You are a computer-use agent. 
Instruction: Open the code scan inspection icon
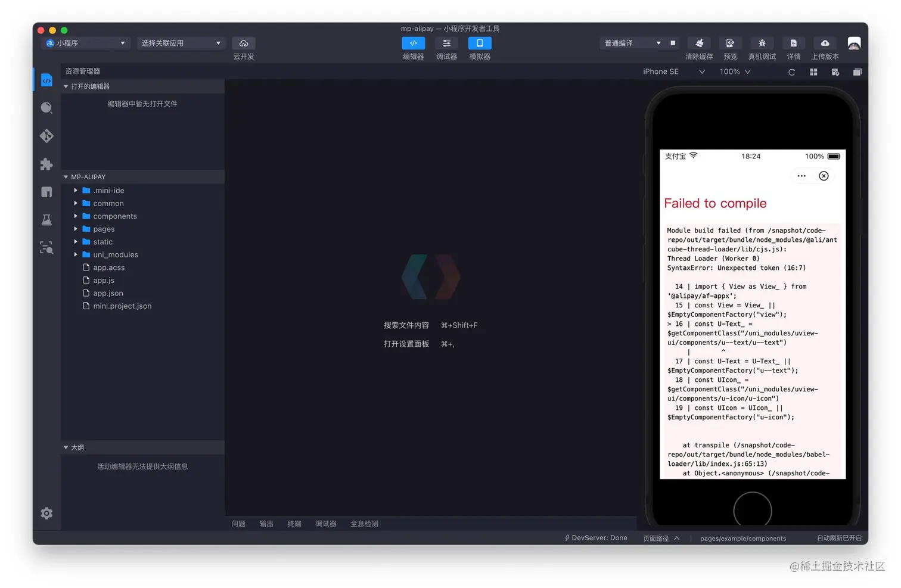coord(46,248)
